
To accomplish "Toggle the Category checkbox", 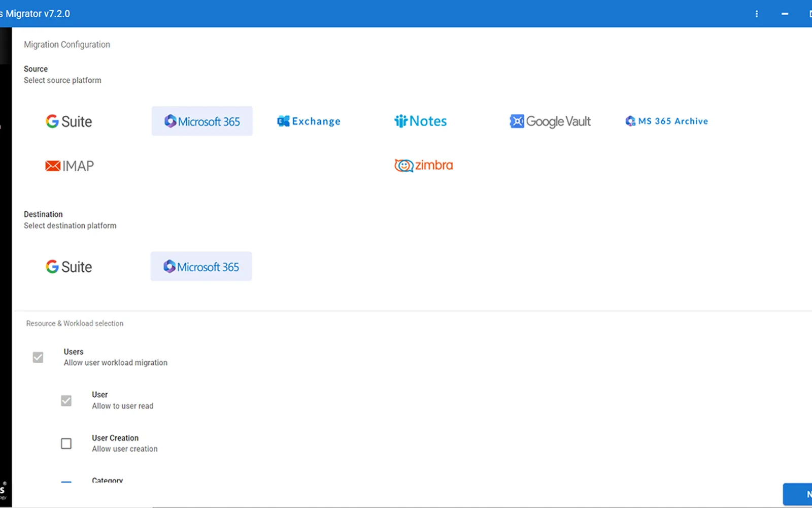I will pyautogui.click(x=66, y=482).
